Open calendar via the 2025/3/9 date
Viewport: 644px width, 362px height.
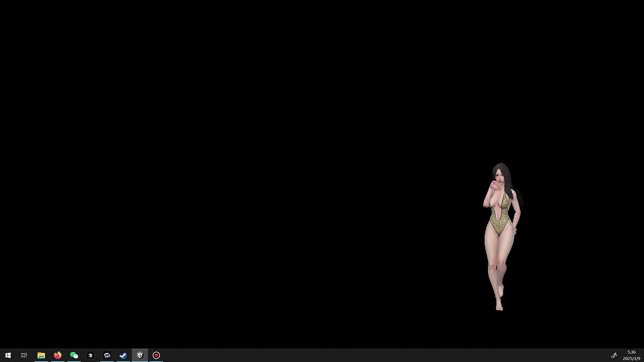(x=631, y=359)
